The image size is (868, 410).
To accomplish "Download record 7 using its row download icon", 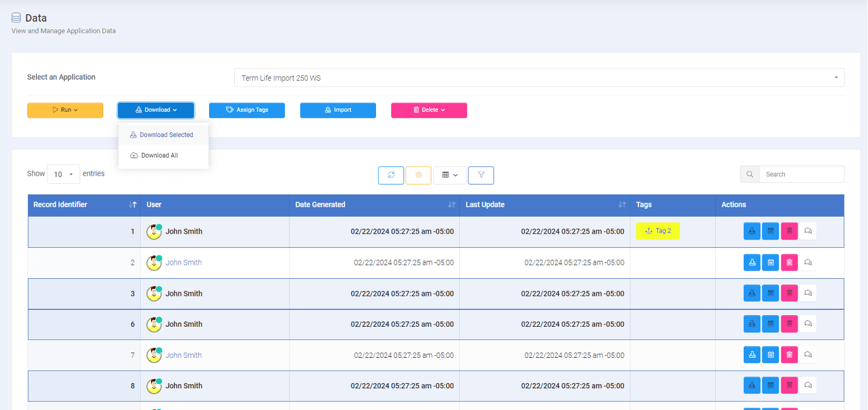I will [752, 355].
